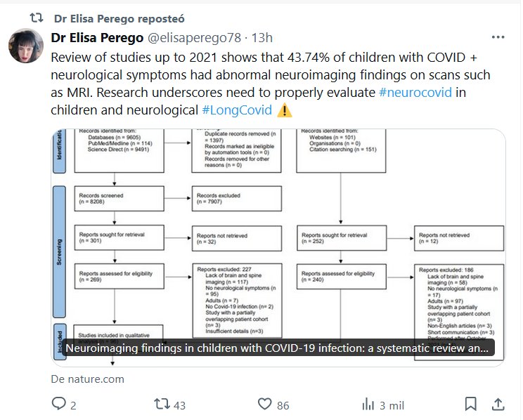Click the "De nature.com" source link
Viewport: 523px width, 420px height.
coord(87,379)
